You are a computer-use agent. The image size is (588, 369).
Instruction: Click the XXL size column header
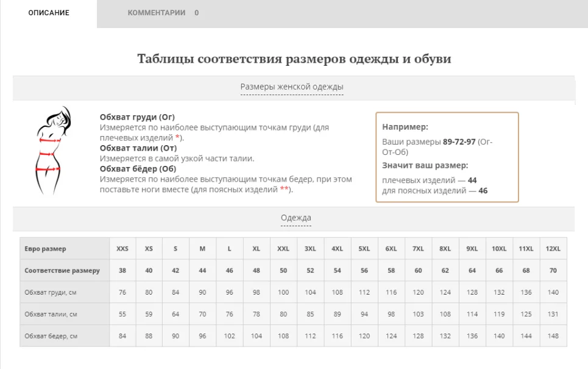pos(283,248)
